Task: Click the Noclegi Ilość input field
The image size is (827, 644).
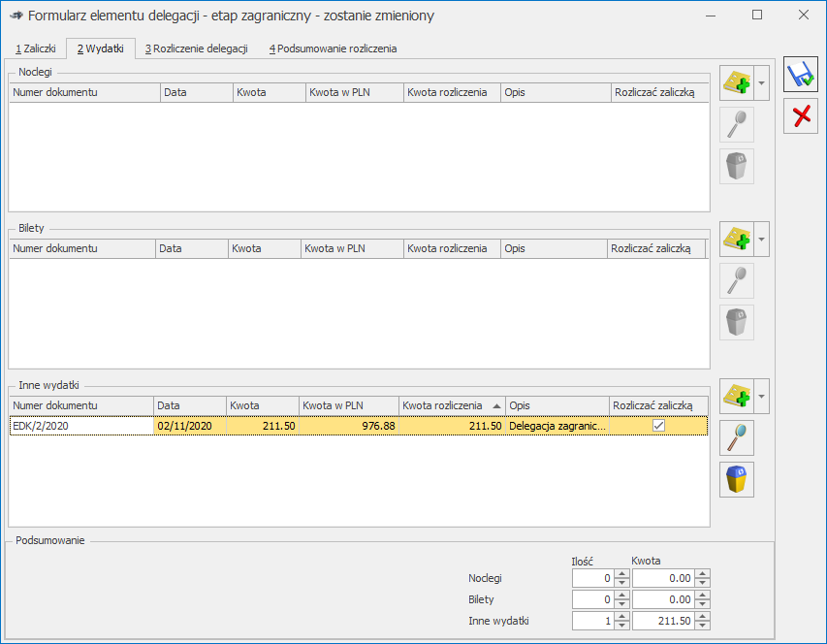Action: pyautogui.click(x=593, y=578)
